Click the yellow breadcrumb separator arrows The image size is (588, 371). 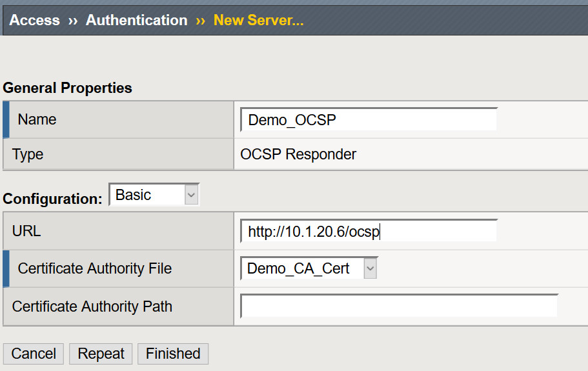pyautogui.click(x=200, y=21)
